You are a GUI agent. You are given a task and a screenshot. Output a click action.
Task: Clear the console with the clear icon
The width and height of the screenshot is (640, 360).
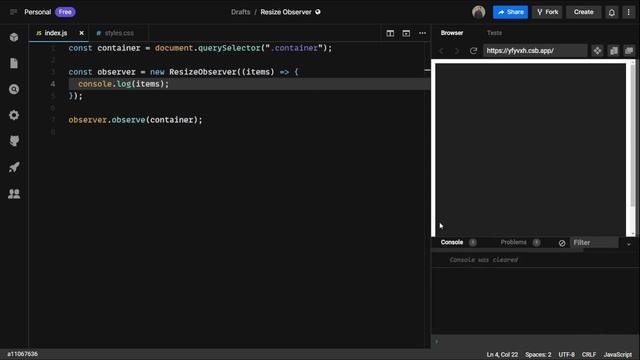click(x=562, y=243)
